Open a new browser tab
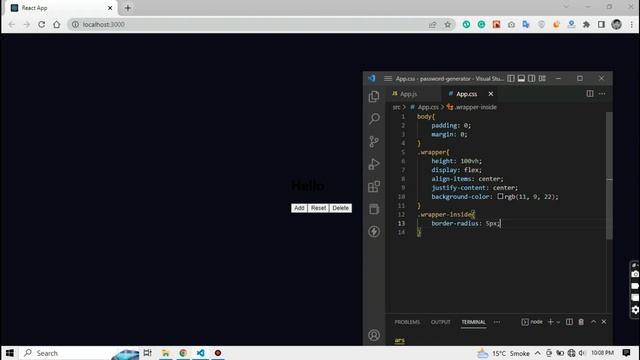The width and height of the screenshot is (640, 360). 128,8
